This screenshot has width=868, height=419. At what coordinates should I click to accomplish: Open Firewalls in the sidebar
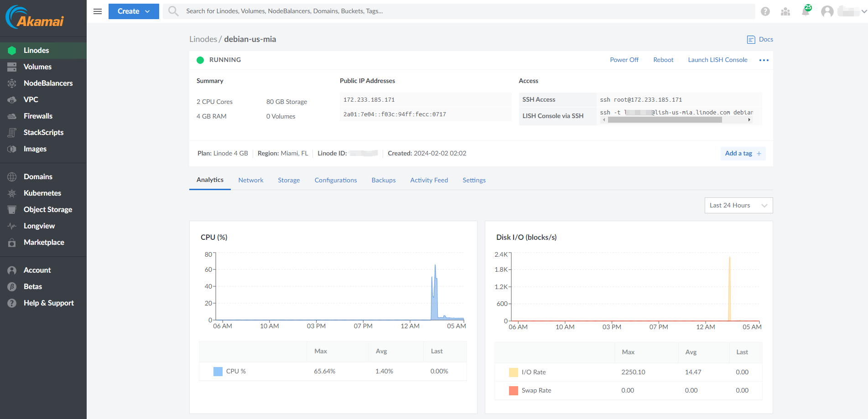pos(38,116)
